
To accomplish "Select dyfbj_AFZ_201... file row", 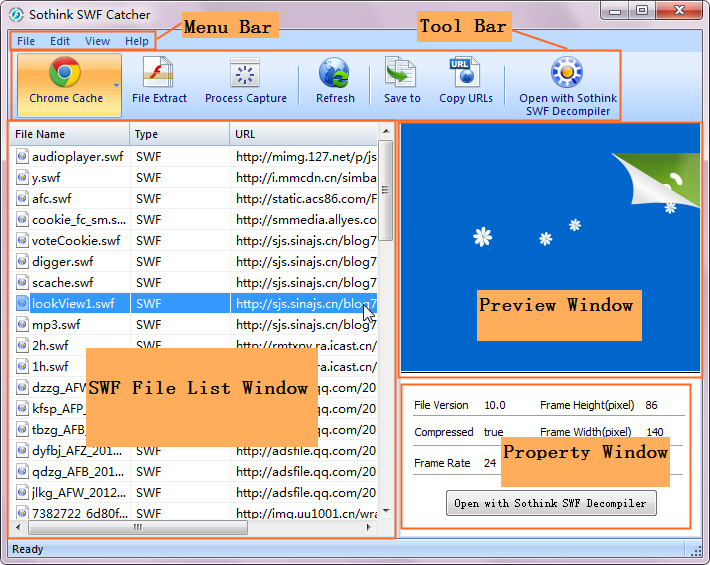I will (x=194, y=450).
